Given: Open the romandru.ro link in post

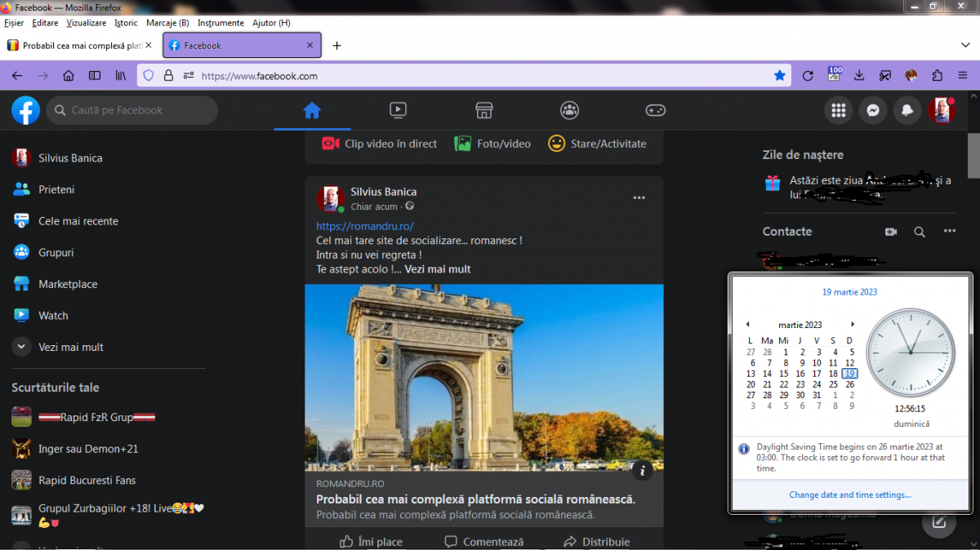Looking at the screenshot, I should (365, 226).
